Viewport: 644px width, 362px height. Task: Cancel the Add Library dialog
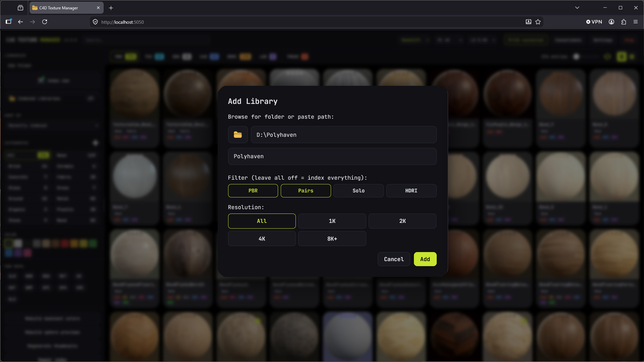[x=394, y=259]
